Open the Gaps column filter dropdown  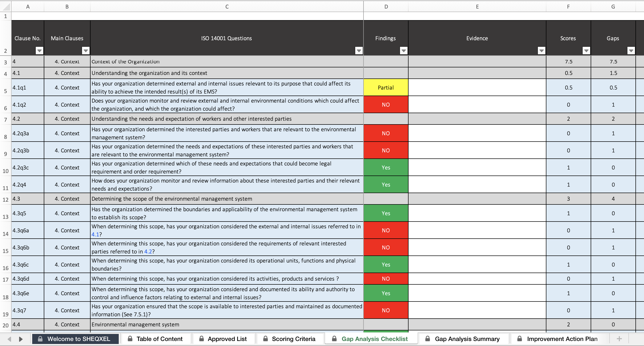[x=631, y=51]
